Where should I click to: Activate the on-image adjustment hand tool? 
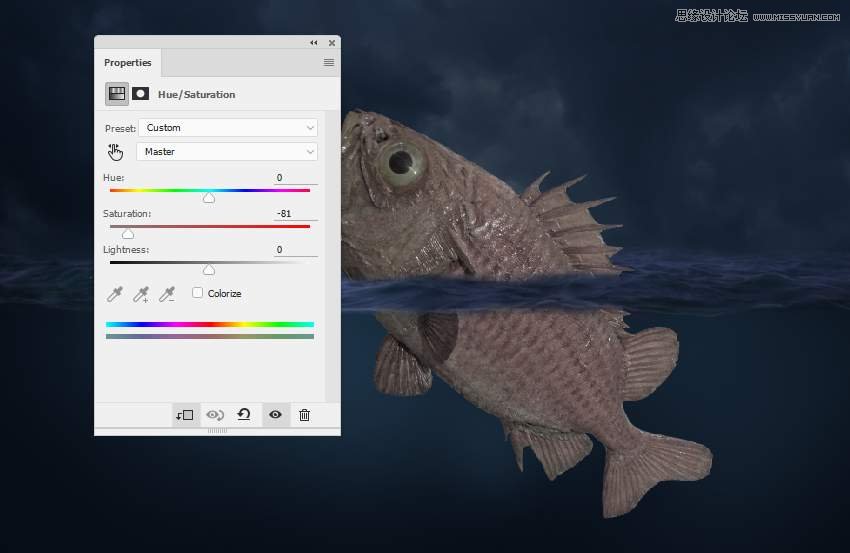(115, 152)
